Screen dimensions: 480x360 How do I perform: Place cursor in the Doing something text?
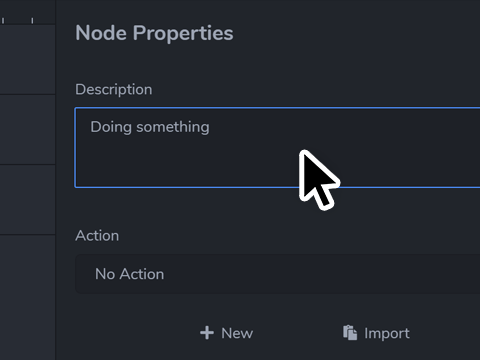[150, 127]
